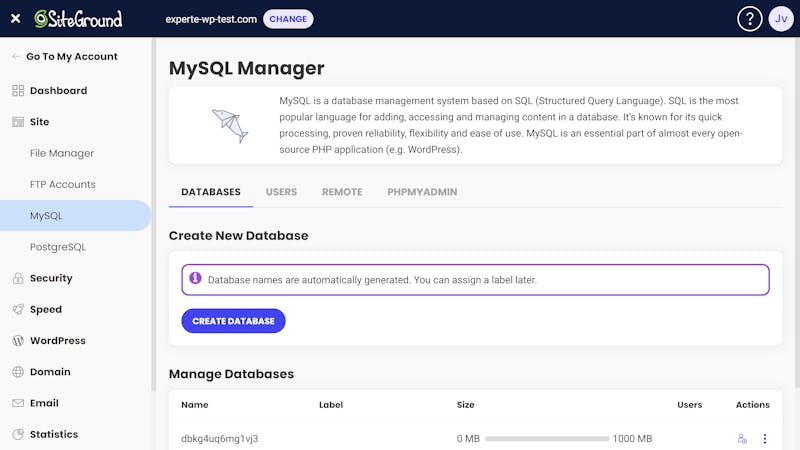Screen dimensions: 800x450
Task: Expand the WordPress menu section
Action: 58,341
